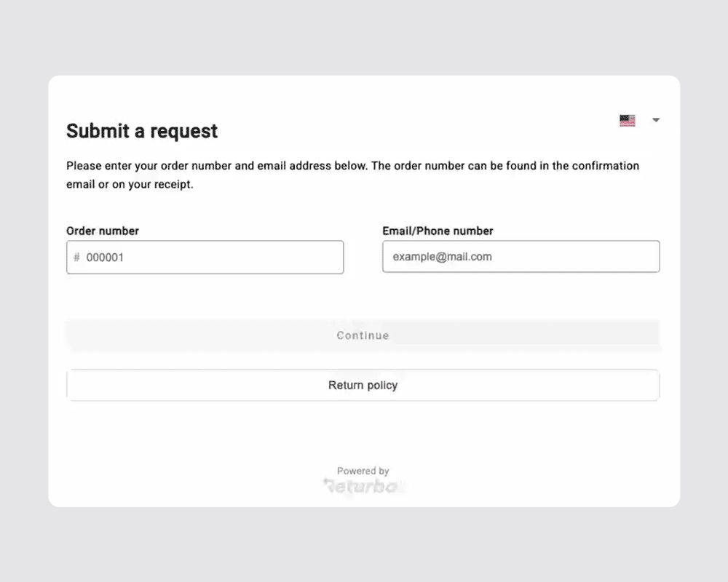Click the 'Order number' field label

(103, 231)
